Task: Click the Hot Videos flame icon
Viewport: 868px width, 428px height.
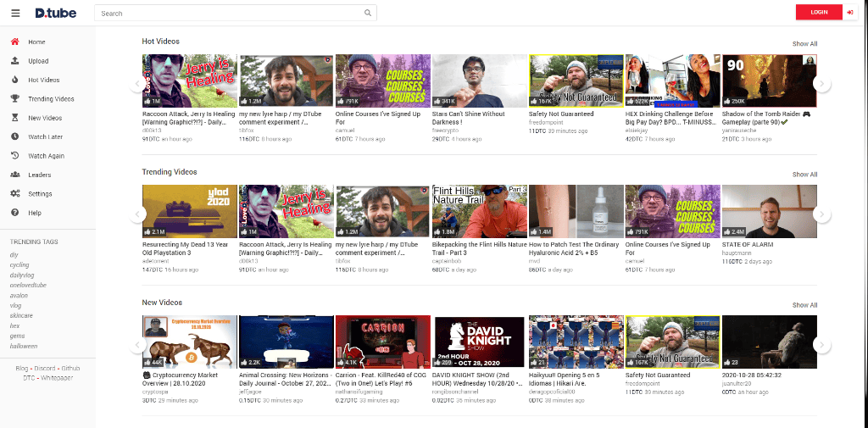Action: 15,80
